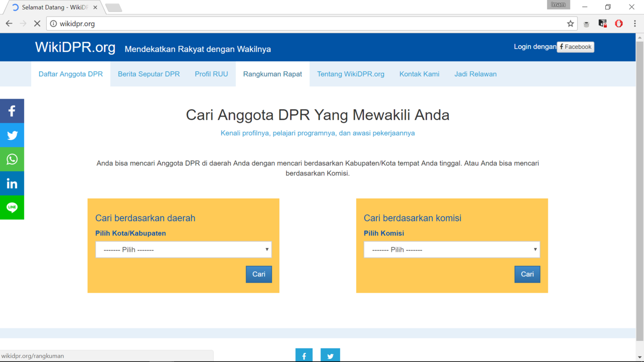Open the Profil RUU menu item
Screen dimensions: 644x362
pos(211,74)
